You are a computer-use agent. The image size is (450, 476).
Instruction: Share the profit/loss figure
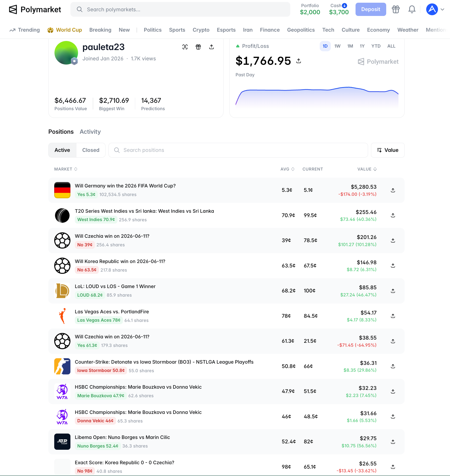tap(299, 61)
